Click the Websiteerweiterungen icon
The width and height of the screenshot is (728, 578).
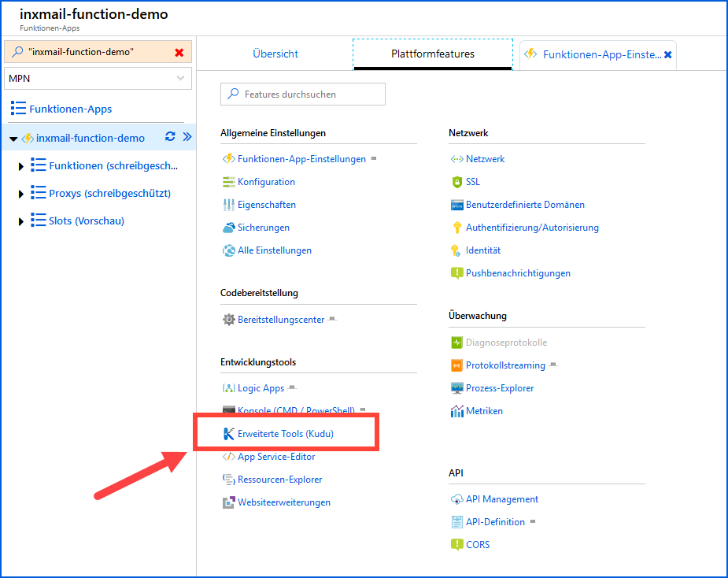pyautogui.click(x=228, y=502)
